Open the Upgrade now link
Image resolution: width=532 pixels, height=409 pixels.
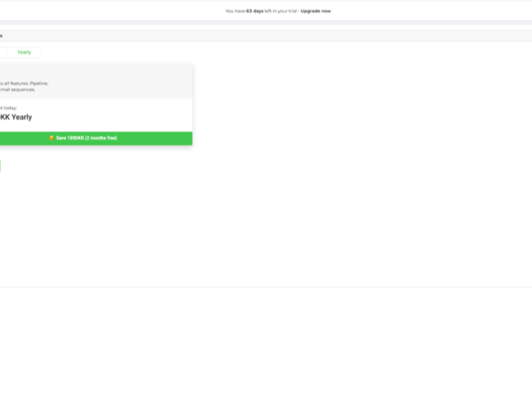pos(316,11)
